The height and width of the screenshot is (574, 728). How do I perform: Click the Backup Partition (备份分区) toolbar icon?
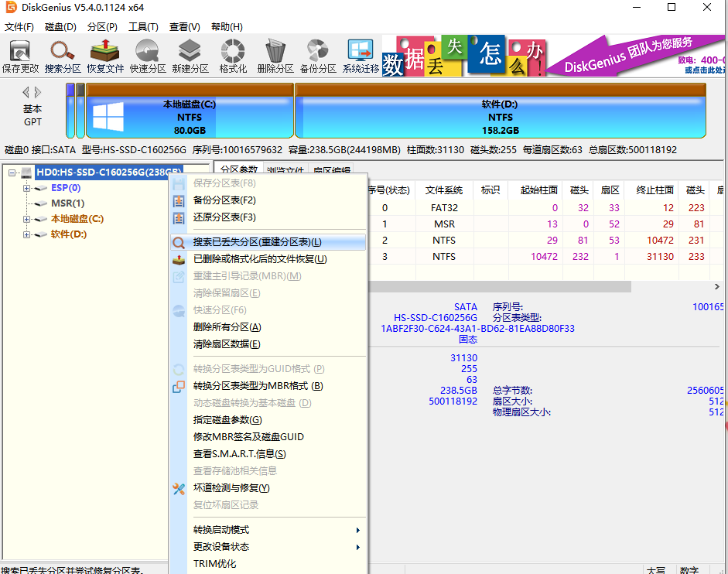318,56
